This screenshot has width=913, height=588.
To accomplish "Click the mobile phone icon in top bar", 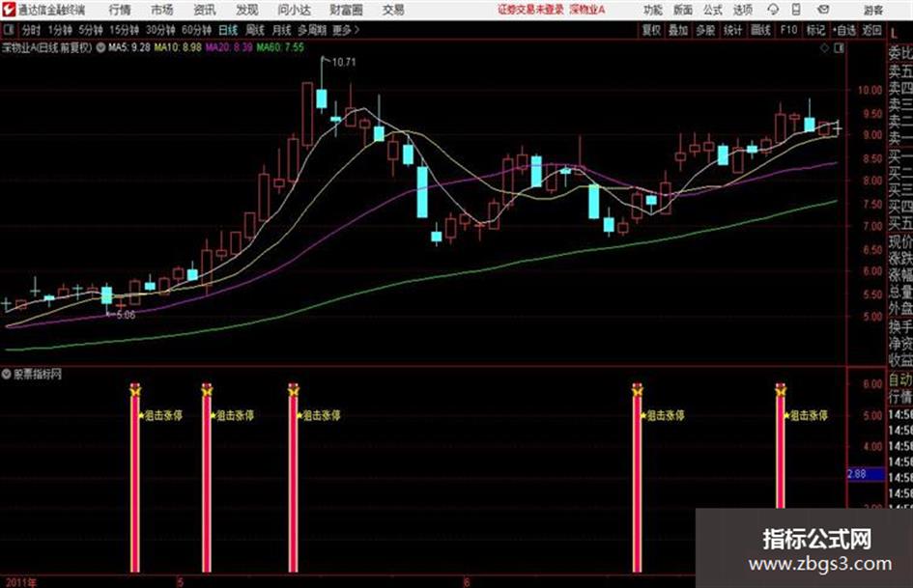I will (796, 10).
